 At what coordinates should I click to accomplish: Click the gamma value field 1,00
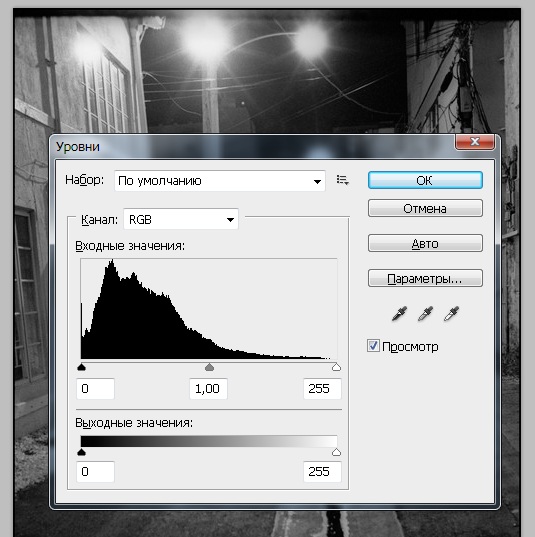tap(208, 389)
